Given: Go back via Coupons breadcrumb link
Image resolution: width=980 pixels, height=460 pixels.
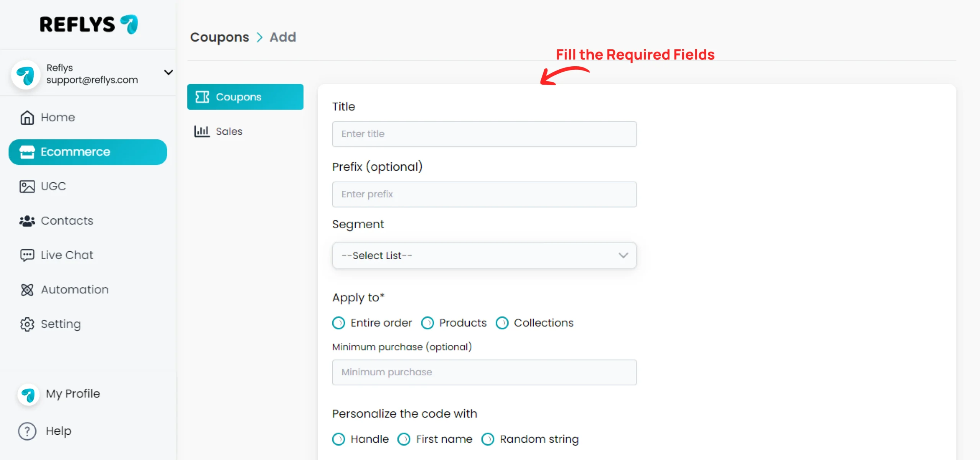Looking at the screenshot, I should pos(219,37).
